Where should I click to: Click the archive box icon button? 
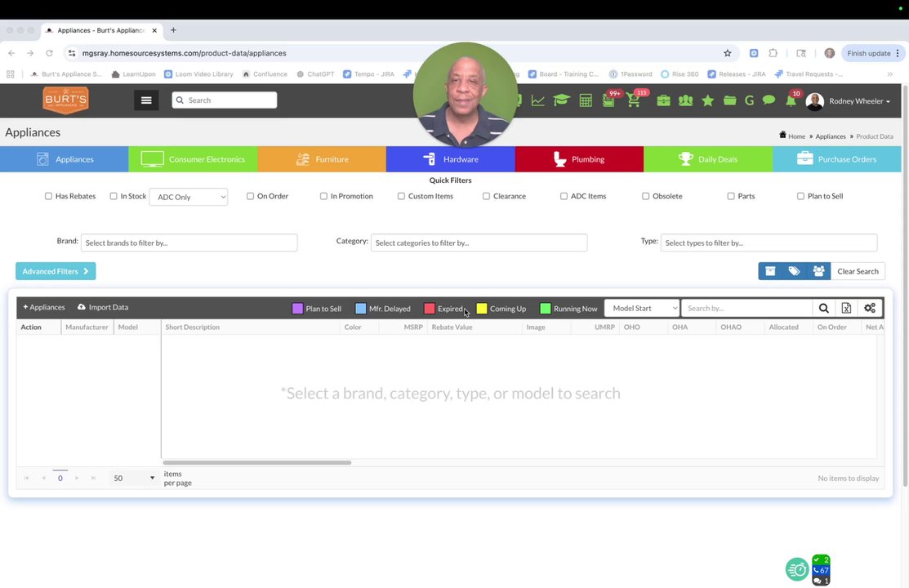(x=770, y=271)
